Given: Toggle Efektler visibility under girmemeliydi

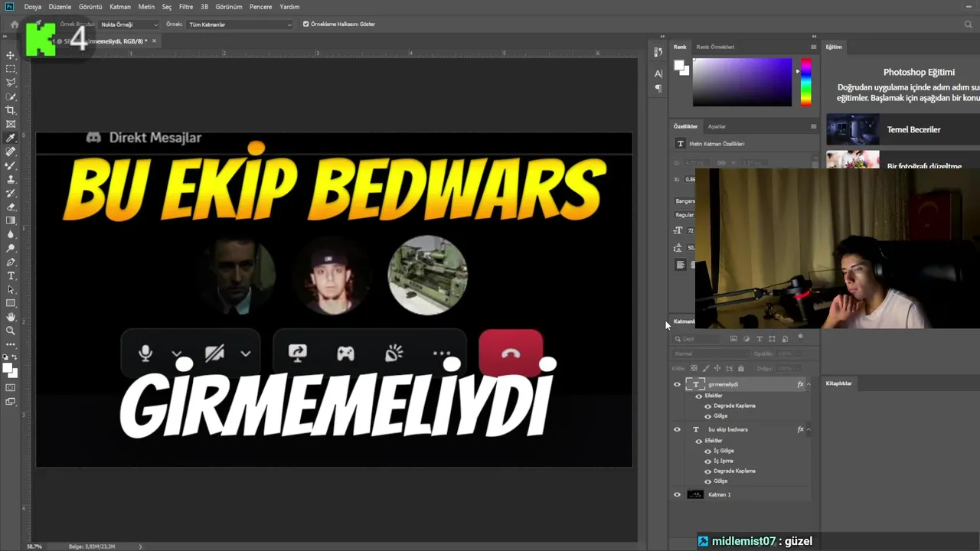Looking at the screenshot, I should [x=698, y=396].
